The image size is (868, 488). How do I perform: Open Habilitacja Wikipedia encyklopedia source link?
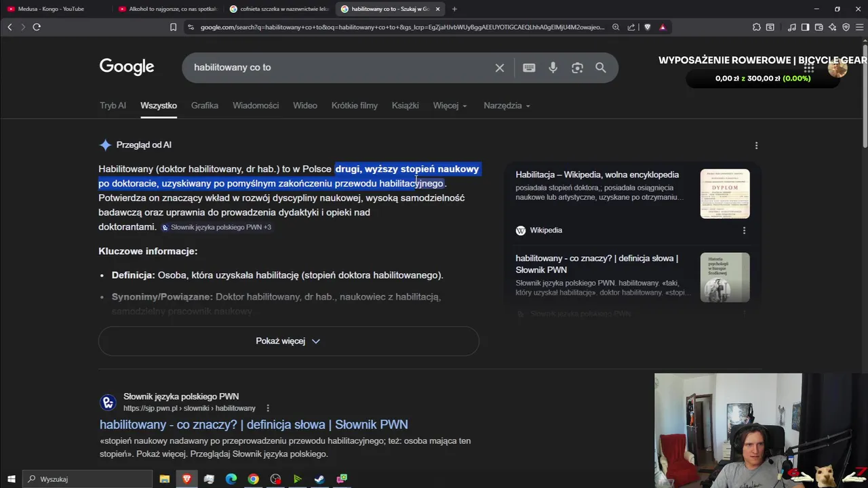597,175
